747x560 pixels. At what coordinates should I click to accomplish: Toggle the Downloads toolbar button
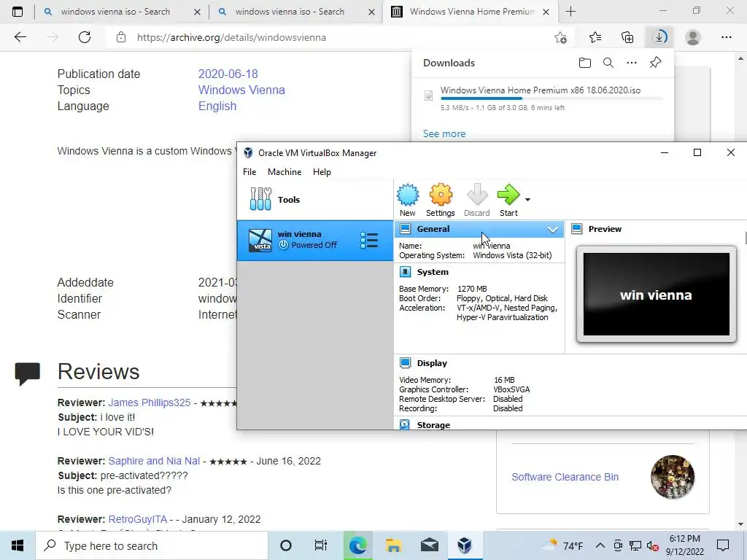tap(659, 37)
